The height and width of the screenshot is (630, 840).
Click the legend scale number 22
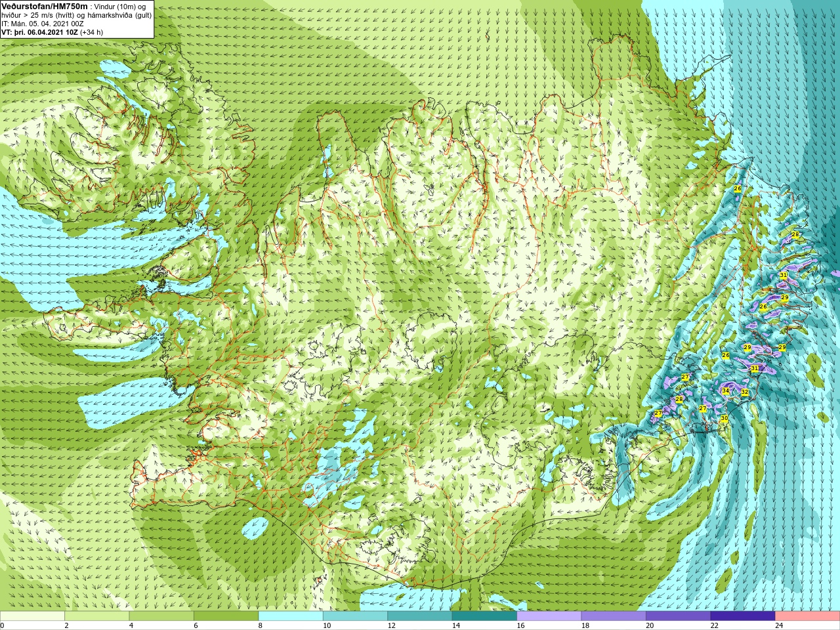click(x=714, y=625)
